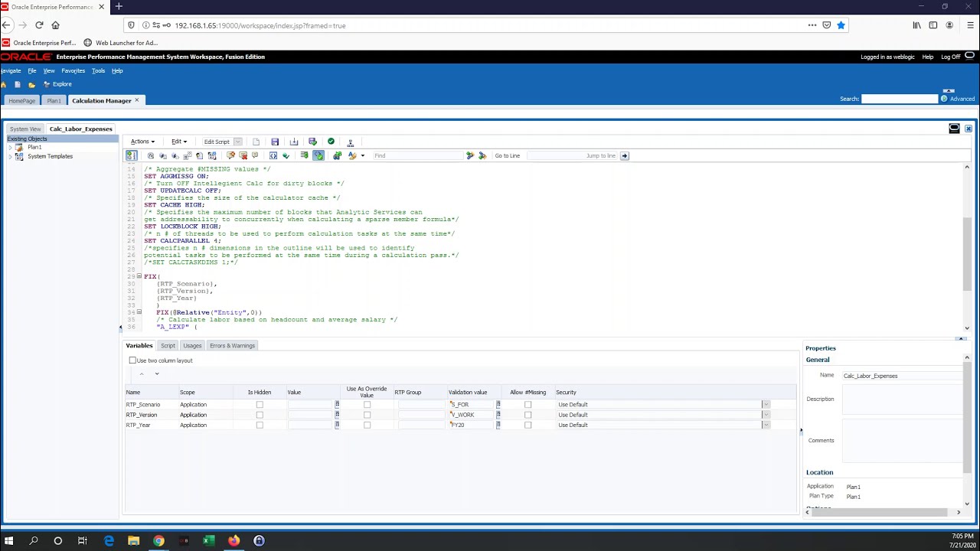Open Firefox from the Windows taskbar

(x=234, y=540)
